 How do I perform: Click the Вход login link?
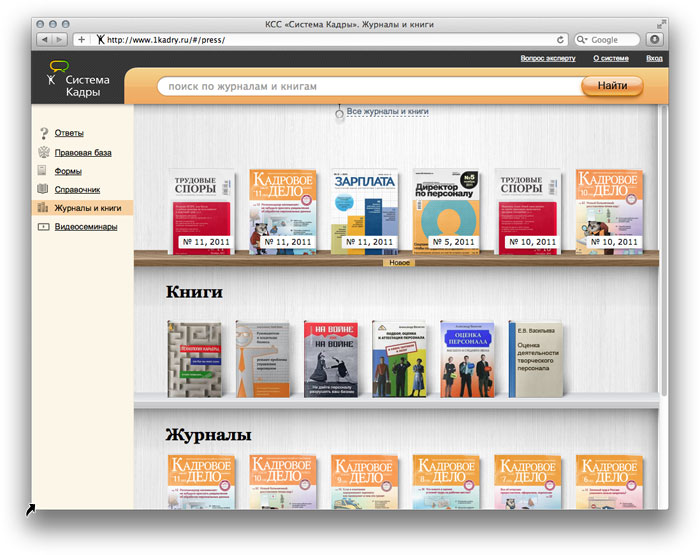click(x=654, y=59)
